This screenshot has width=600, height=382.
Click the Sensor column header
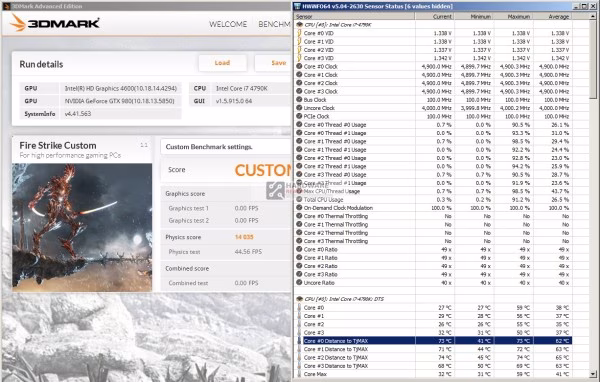(x=355, y=16)
